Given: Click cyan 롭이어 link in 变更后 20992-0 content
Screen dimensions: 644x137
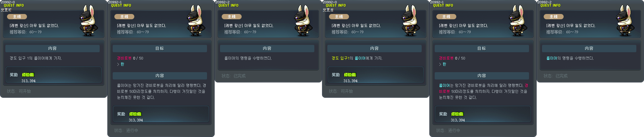Looking at the screenshot, I should (360, 58).
